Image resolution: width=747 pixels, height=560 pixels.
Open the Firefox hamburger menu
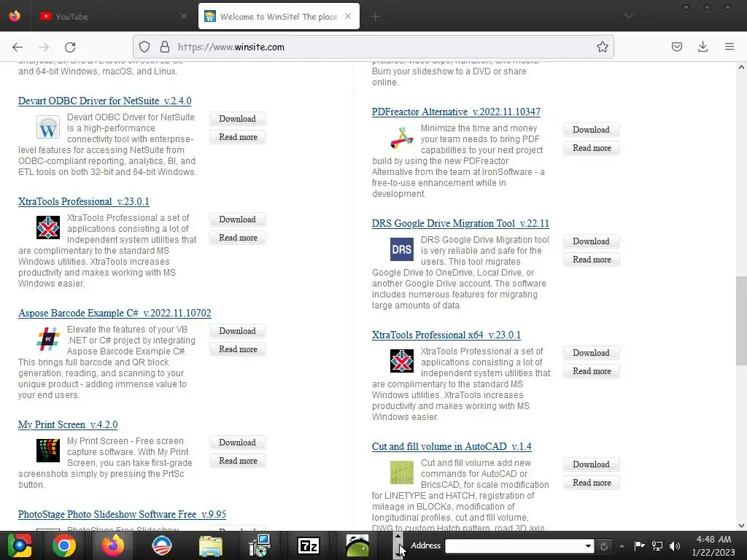point(729,47)
